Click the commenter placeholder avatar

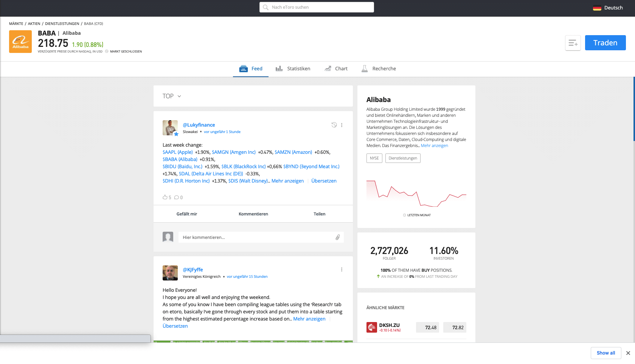[168, 237]
